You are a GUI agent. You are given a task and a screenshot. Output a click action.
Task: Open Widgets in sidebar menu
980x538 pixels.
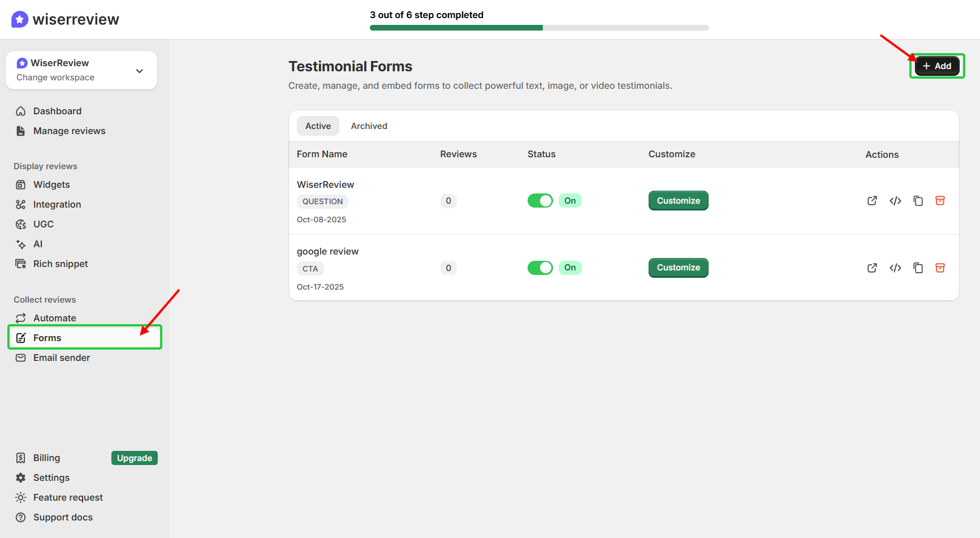coord(51,184)
